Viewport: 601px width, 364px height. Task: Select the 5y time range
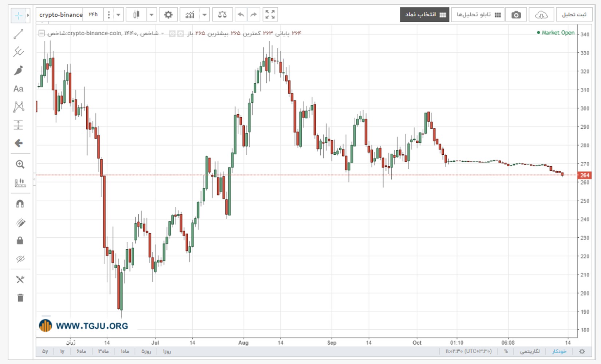tap(45, 352)
